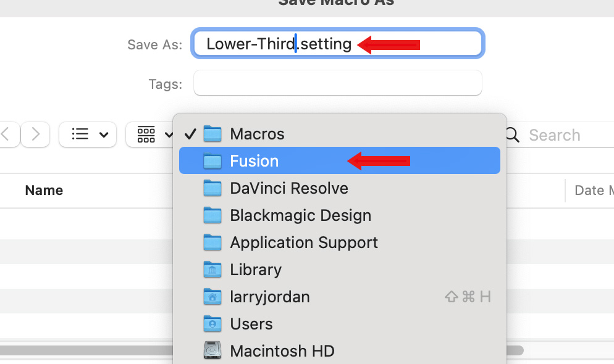Sort files by the Name column header
The image size is (614, 364).
coord(44,191)
